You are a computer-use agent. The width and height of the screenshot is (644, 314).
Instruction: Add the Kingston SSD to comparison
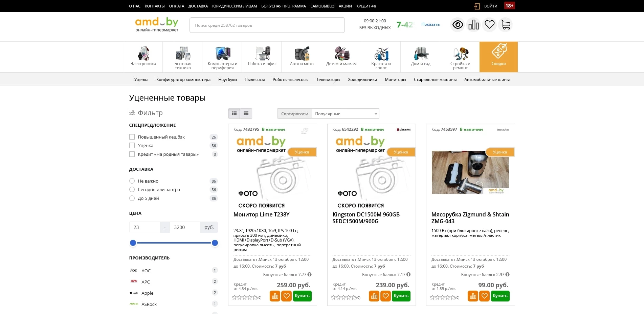click(x=374, y=296)
